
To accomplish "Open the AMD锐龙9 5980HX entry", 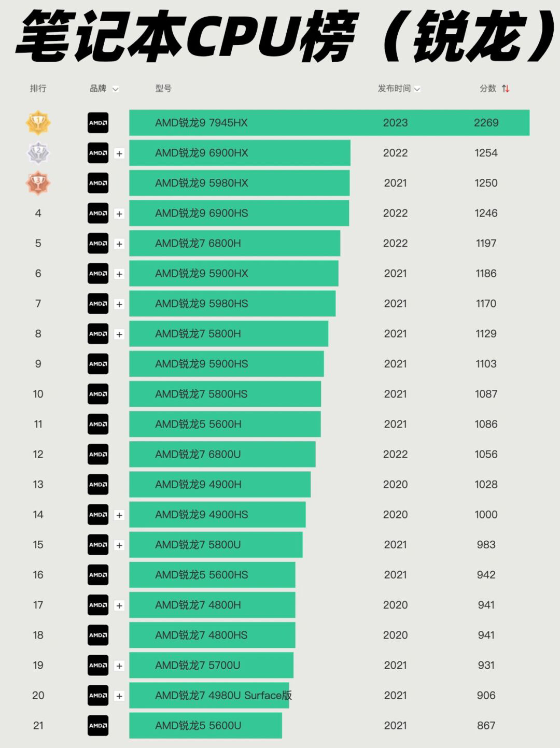I will point(202,183).
